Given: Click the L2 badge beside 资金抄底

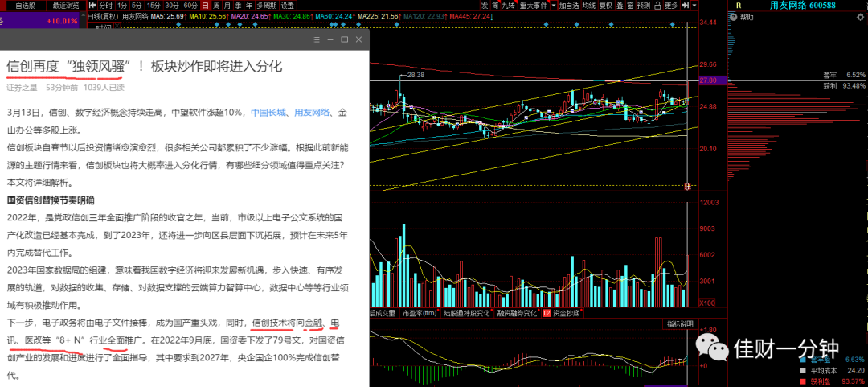Looking at the screenshot, I should [547, 313].
